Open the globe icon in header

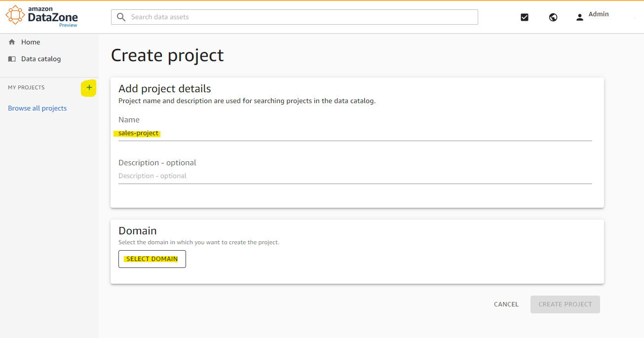pos(553,17)
